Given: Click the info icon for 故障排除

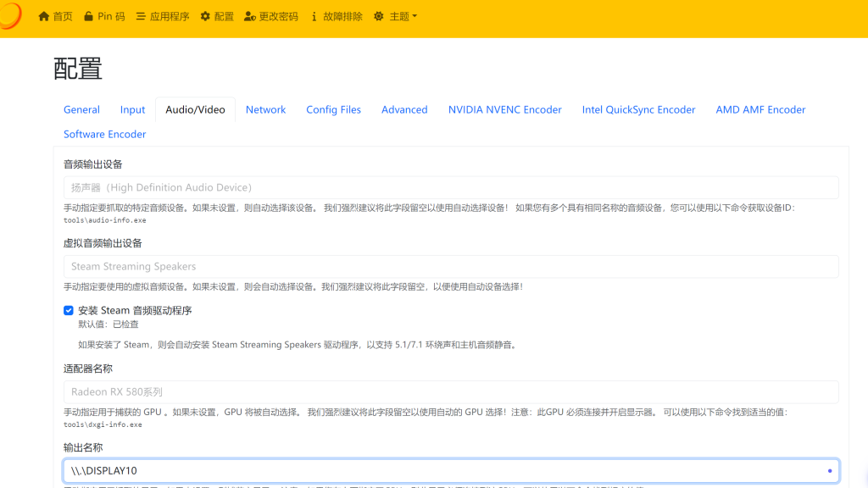Looking at the screenshot, I should [x=314, y=16].
